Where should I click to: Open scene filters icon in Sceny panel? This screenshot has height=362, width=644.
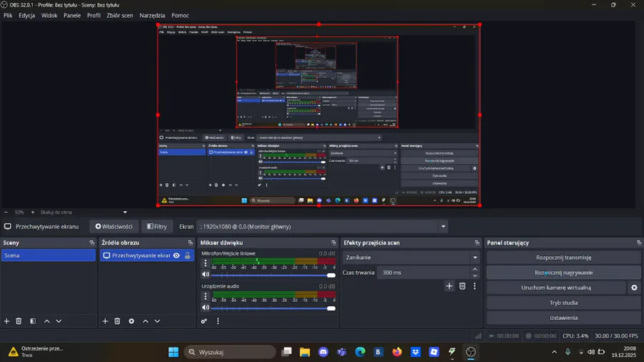(33, 321)
